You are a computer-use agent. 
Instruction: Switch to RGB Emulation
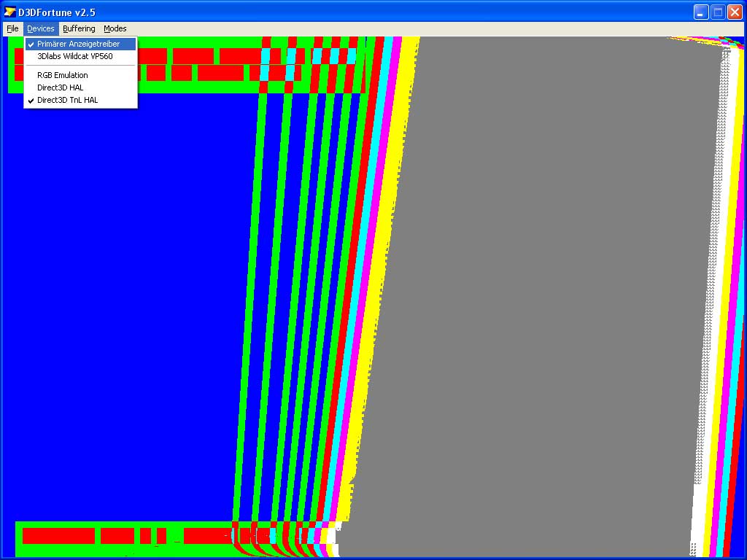(x=63, y=75)
